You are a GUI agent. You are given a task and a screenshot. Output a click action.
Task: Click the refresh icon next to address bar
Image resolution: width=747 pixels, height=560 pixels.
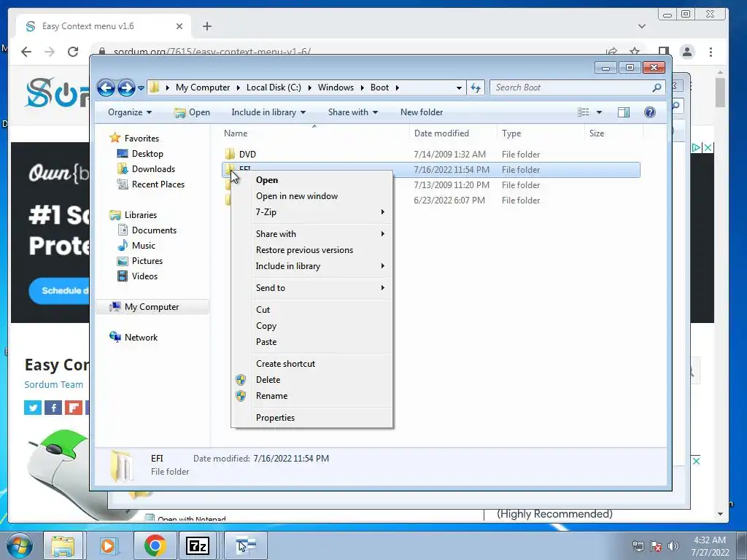click(x=476, y=87)
